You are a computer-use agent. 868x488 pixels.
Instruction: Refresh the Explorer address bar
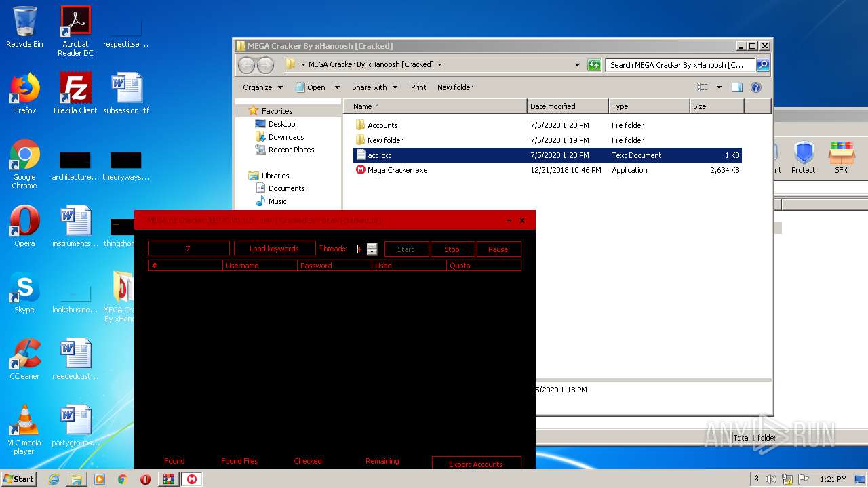(x=594, y=65)
